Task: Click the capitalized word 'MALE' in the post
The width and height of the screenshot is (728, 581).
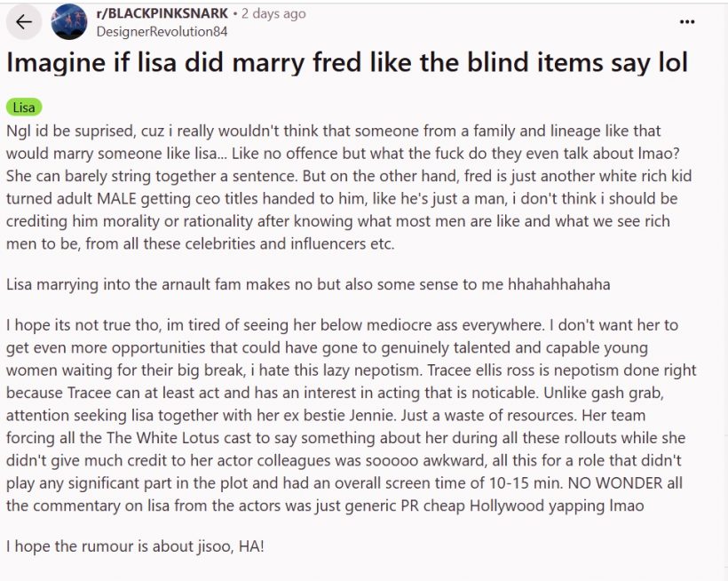Action: pyautogui.click(x=116, y=198)
